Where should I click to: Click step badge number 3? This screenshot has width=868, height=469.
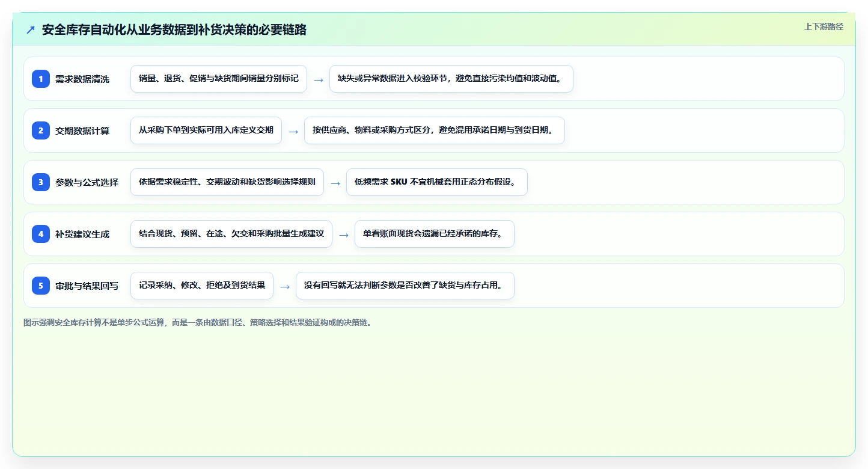click(41, 182)
